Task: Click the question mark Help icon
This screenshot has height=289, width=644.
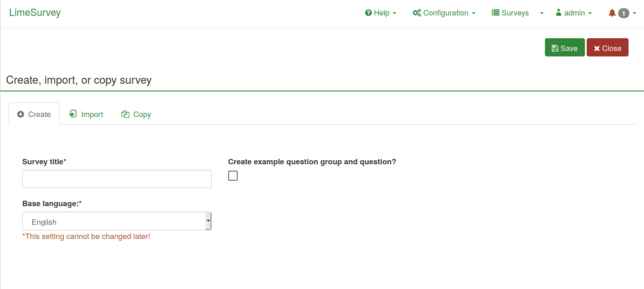Action: (368, 13)
